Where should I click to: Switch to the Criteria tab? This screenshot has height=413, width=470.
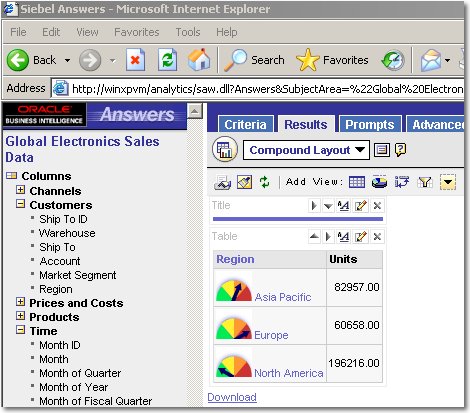coord(245,124)
